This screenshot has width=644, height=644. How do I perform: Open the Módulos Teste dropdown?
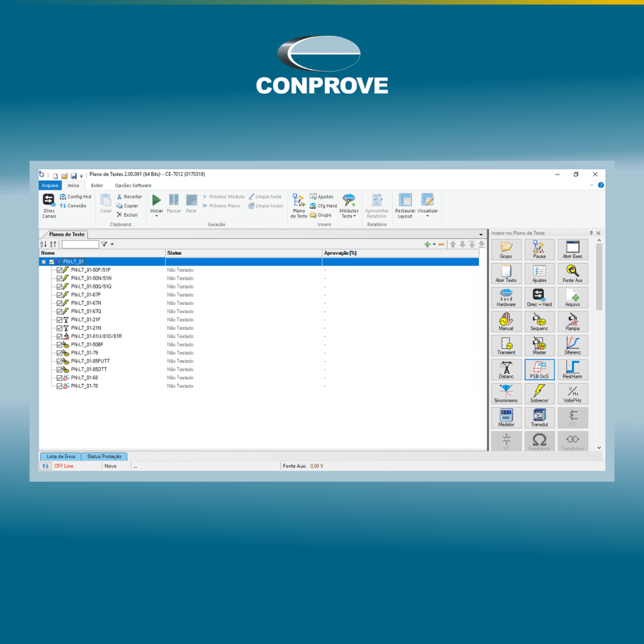[x=349, y=206]
